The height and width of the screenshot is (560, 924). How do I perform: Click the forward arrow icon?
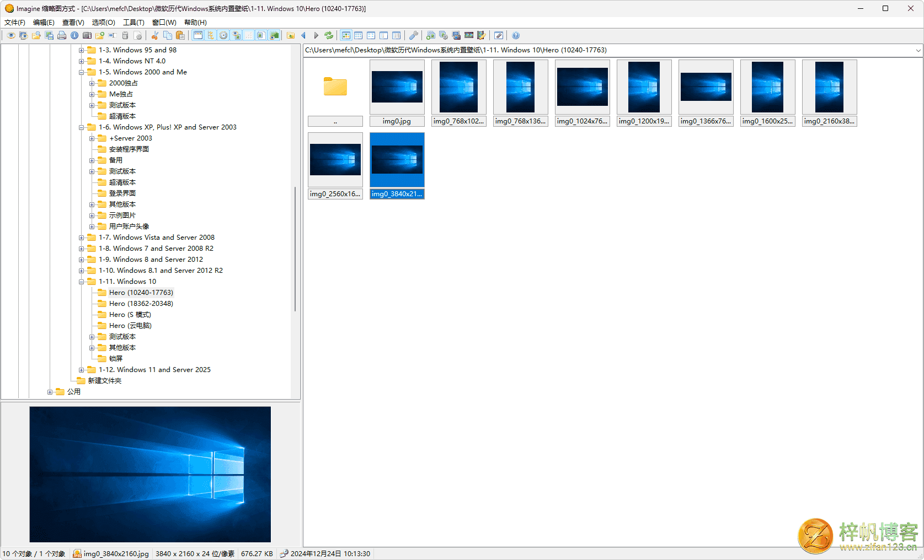[x=316, y=35]
